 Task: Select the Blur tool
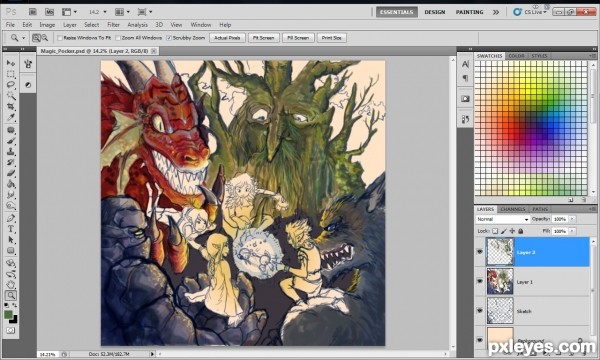(11, 195)
